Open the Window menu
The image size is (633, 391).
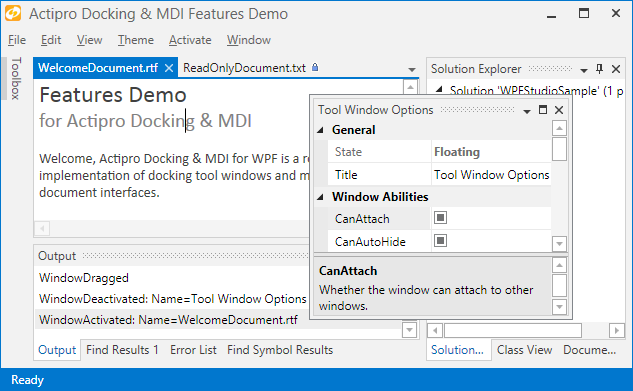249,40
